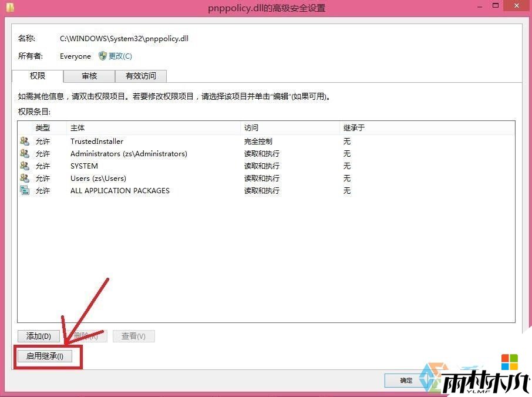Switch to the 审核 tab
The image size is (532, 397).
[x=89, y=76]
